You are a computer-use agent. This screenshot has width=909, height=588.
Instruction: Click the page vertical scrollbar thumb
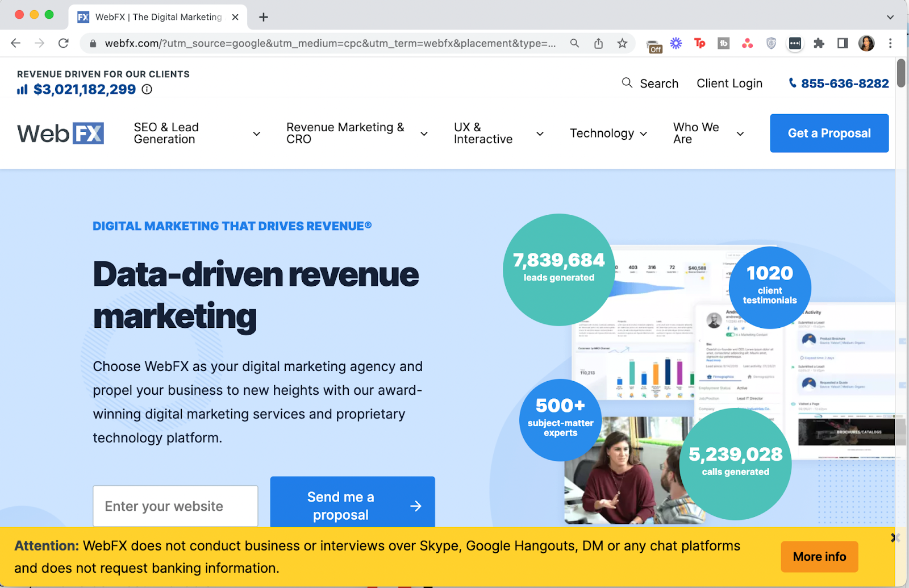coord(901,73)
